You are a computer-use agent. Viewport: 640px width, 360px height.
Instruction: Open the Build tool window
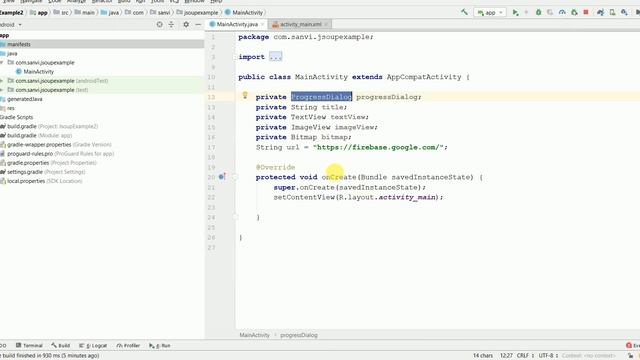tap(61, 345)
